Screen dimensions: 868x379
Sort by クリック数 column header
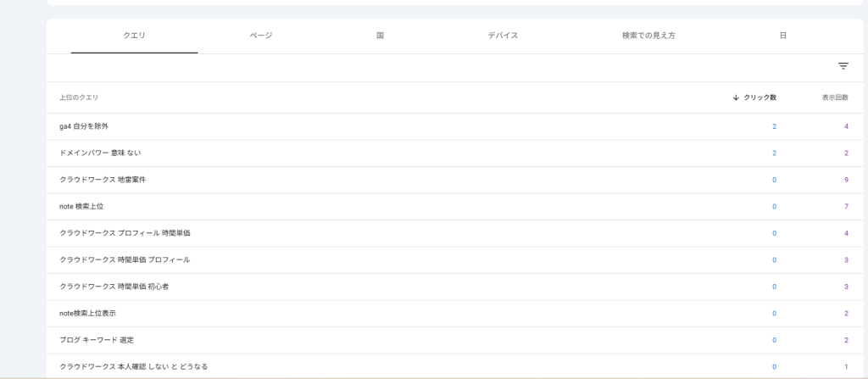click(759, 98)
